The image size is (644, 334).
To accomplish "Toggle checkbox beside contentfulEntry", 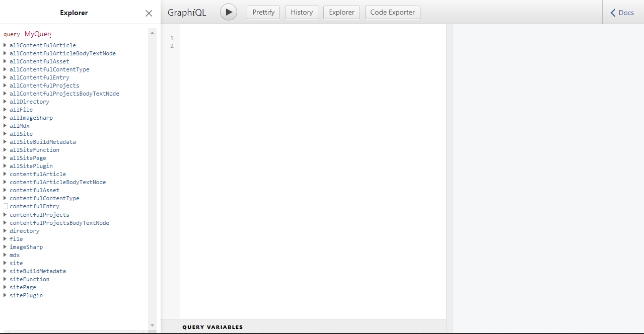I will (6, 206).
